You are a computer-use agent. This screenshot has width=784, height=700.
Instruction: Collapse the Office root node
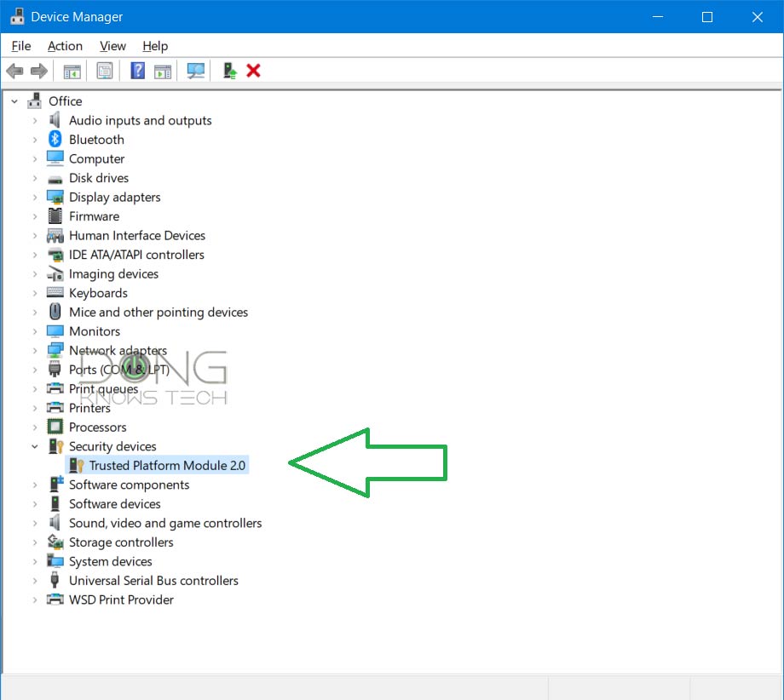coord(14,101)
